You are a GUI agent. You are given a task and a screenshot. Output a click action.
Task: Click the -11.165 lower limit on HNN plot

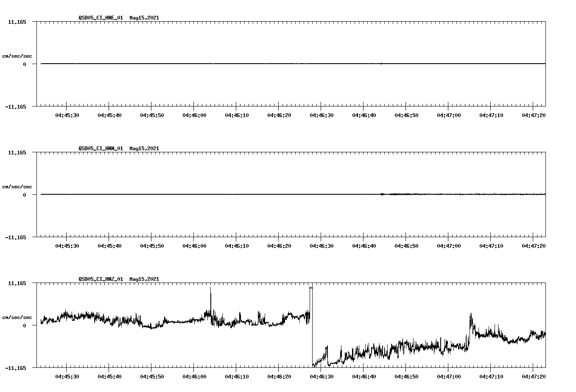(x=16, y=237)
